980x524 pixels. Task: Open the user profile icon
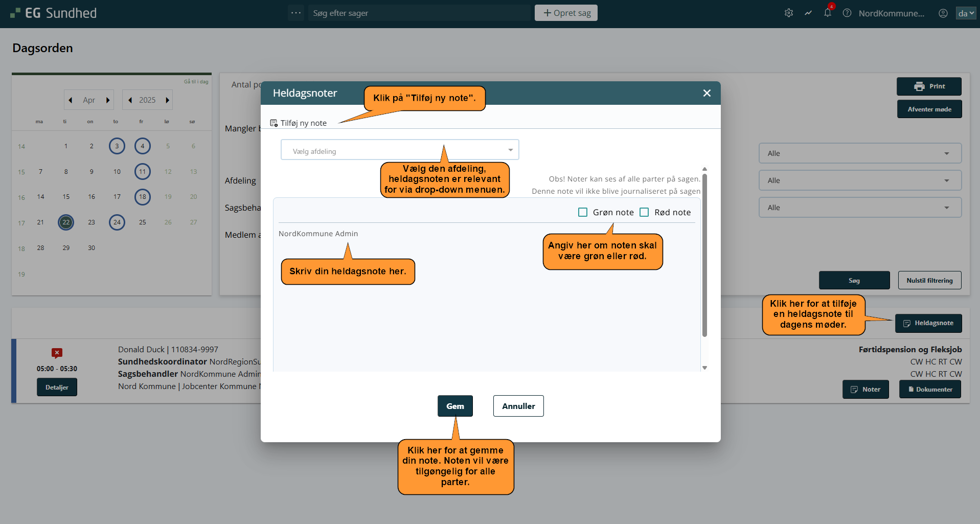tap(943, 13)
